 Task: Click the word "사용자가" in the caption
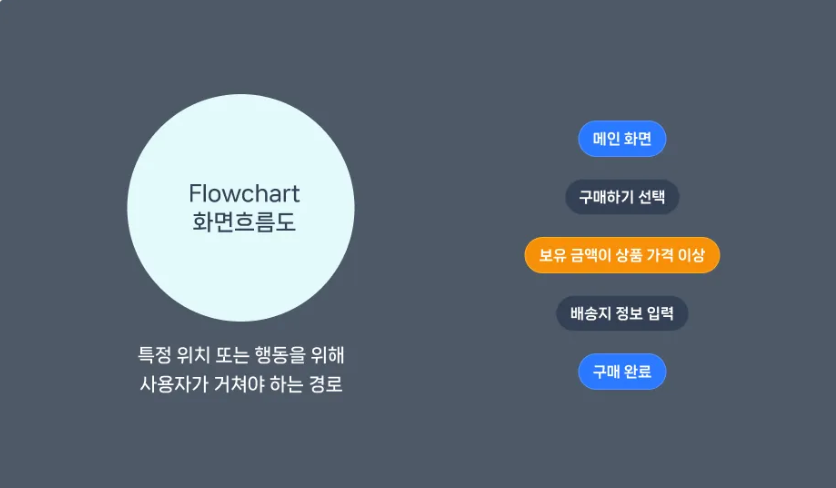(x=174, y=383)
